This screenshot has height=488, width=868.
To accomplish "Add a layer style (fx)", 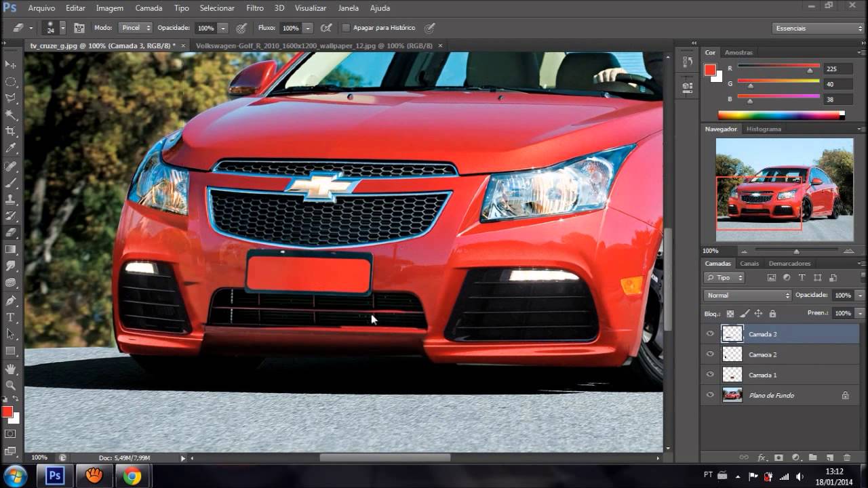I will [x=762, y=458].
